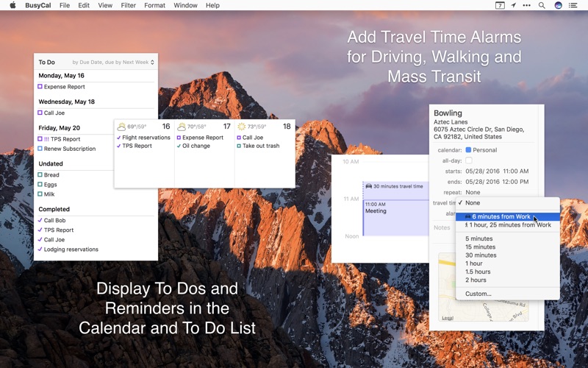The width and height of the screenshot is (588, 368).
Task: Click the location services arrow icon
Action: (x=513, y=5)
